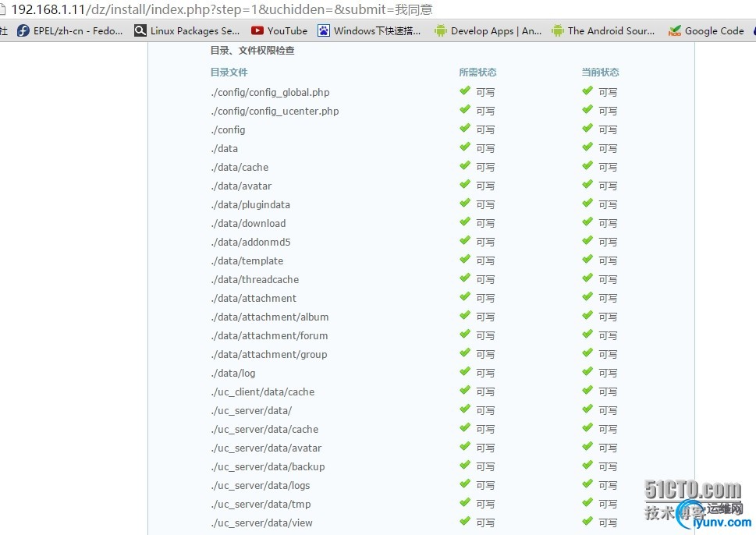Select the ./uc_client/data/cache path text
Image resolution: width=756 pixels, height=535 pixels.
click(x=262, y=392)
